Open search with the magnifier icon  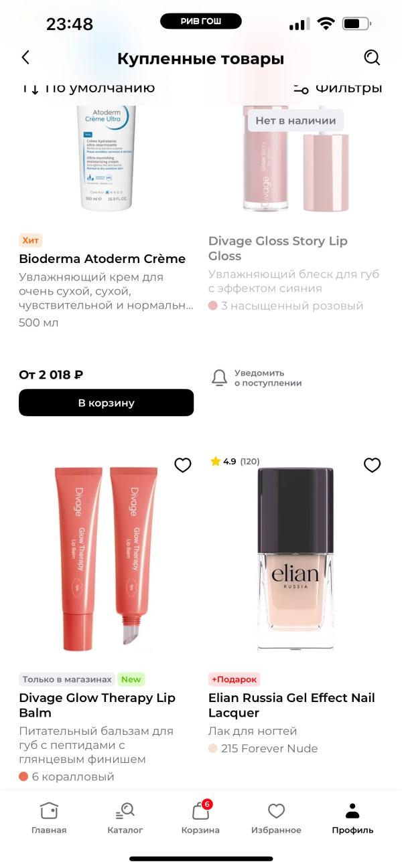coord(372,58)
